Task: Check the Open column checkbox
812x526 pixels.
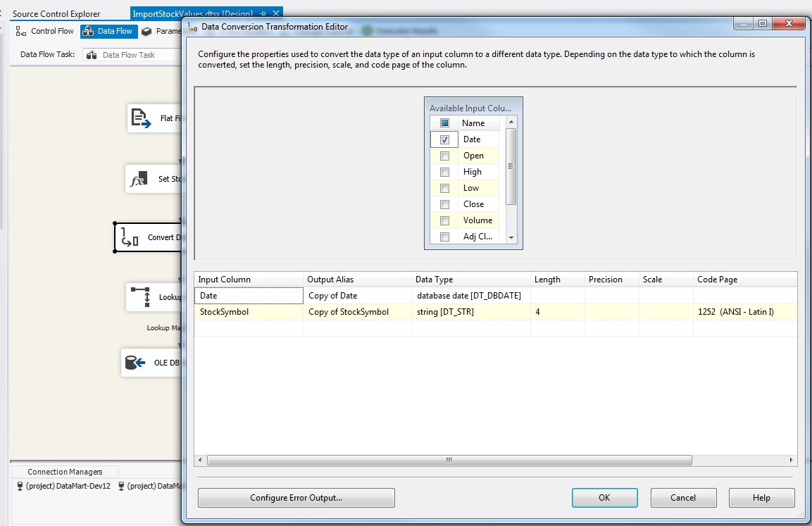Action: click(444, 155)
